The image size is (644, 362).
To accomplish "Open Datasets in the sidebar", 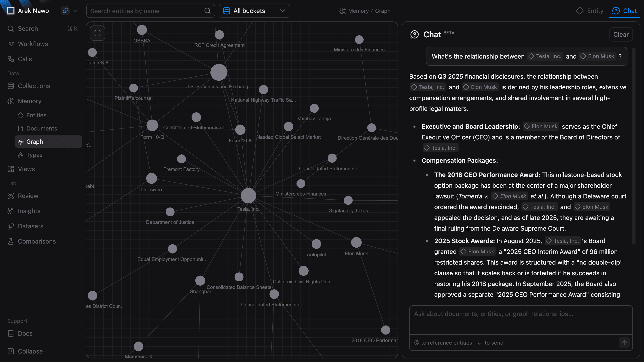I will pos(42,226).
